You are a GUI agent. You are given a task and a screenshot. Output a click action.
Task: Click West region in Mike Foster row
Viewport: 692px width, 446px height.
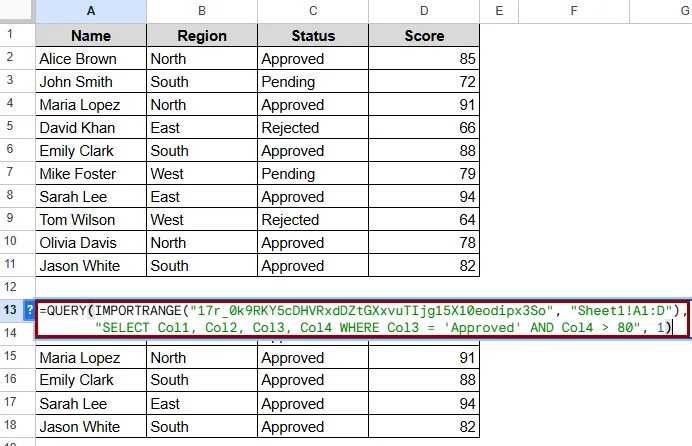(x=202, y=173)
